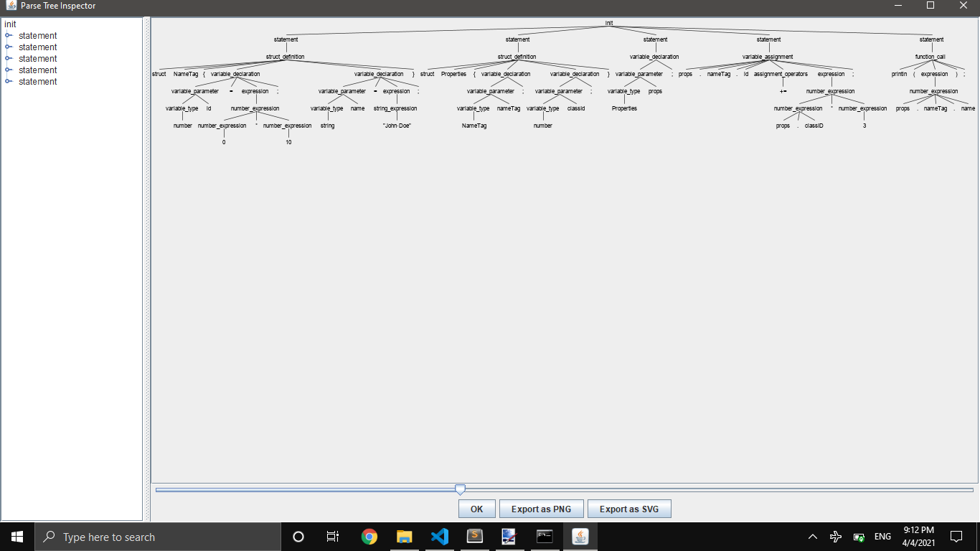
Task: Click the init root in the parse tree canvas
Action: click(x=609, y=23)
